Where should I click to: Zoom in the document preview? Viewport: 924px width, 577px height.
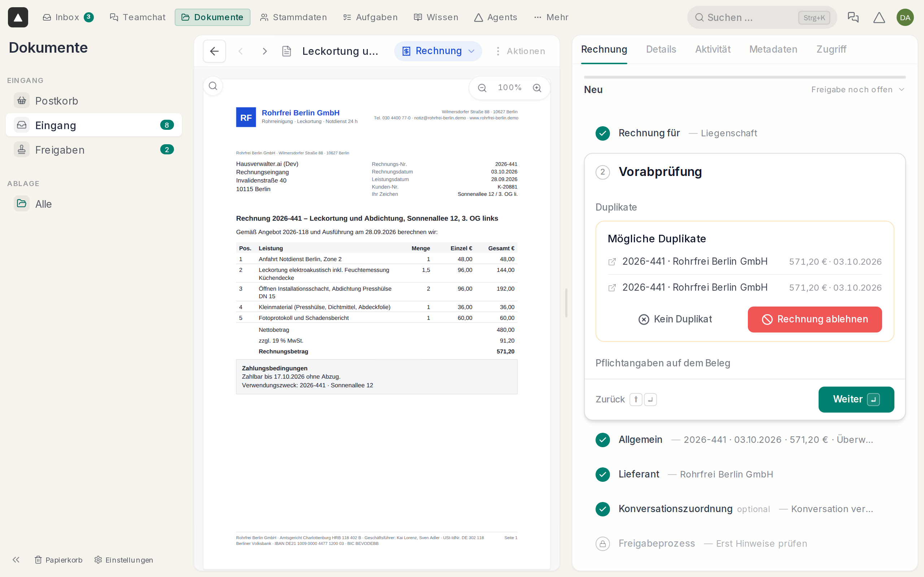[537, 88]
